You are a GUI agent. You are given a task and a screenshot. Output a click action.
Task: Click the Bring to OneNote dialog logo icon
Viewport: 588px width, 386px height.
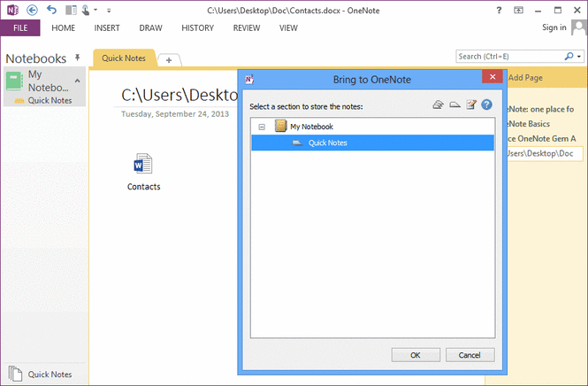point(249,79)
